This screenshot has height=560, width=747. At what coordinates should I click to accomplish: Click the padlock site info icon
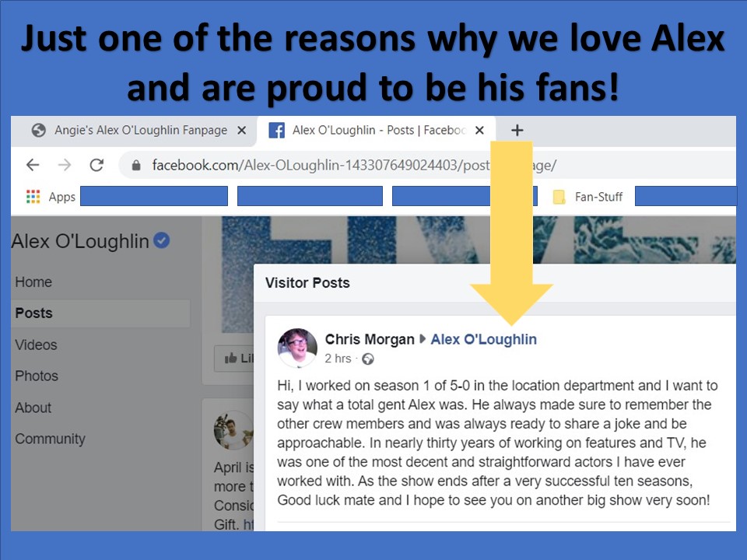136,165
